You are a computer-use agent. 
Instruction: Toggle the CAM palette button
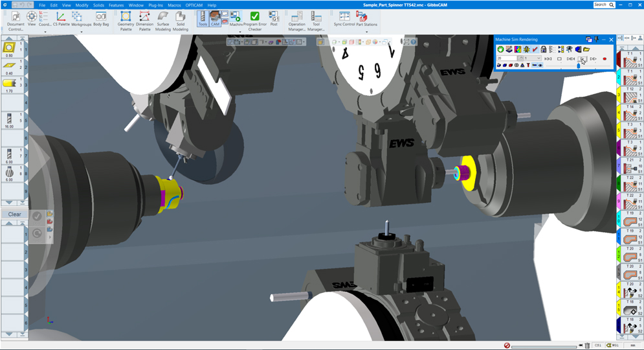215,18
